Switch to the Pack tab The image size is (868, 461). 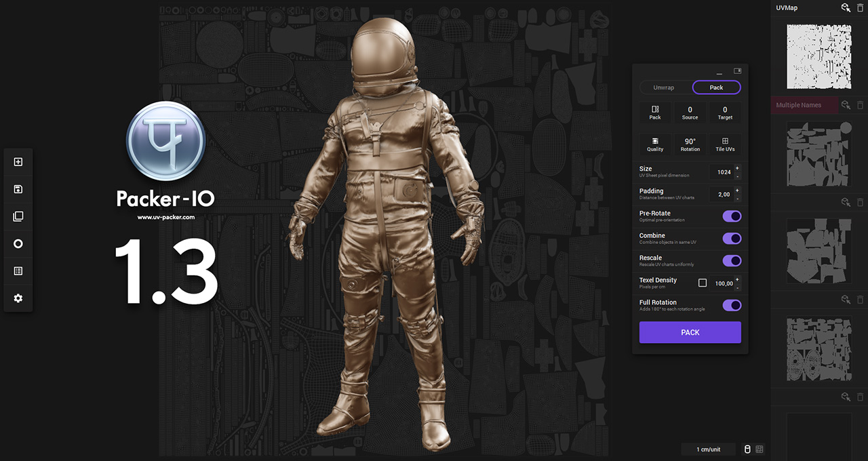(716, 87)
